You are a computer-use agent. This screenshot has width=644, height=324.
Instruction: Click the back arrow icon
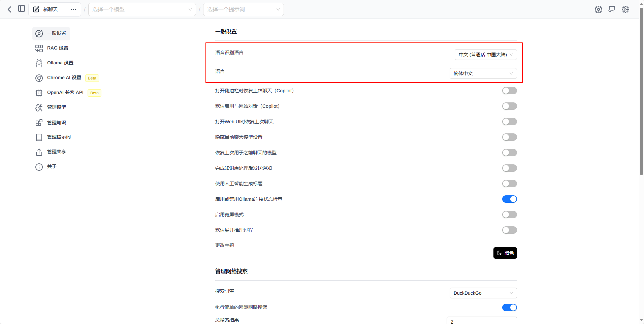9,9
